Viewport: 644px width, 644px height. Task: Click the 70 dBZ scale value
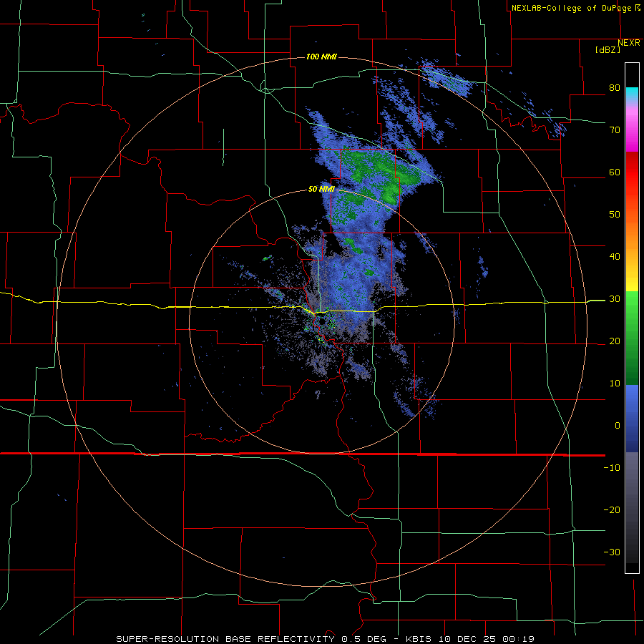[x=615, y=130]
